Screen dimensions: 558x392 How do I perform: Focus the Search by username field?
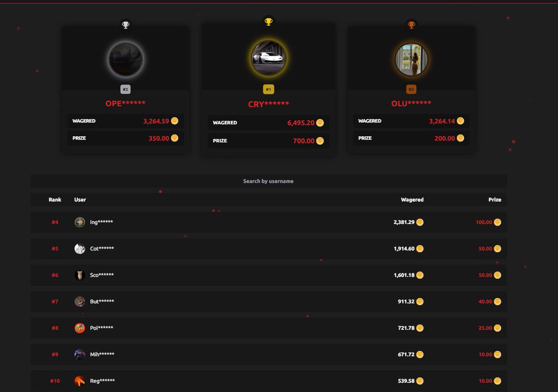(268, 181)
